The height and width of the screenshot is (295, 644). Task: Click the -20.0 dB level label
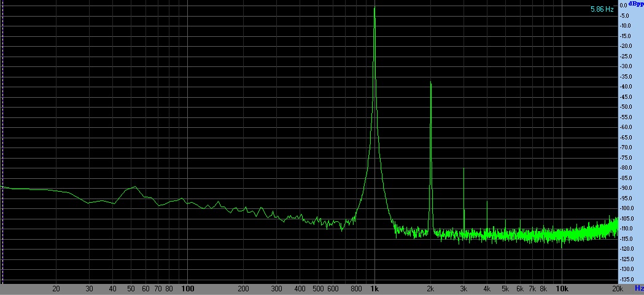(625, 46)
